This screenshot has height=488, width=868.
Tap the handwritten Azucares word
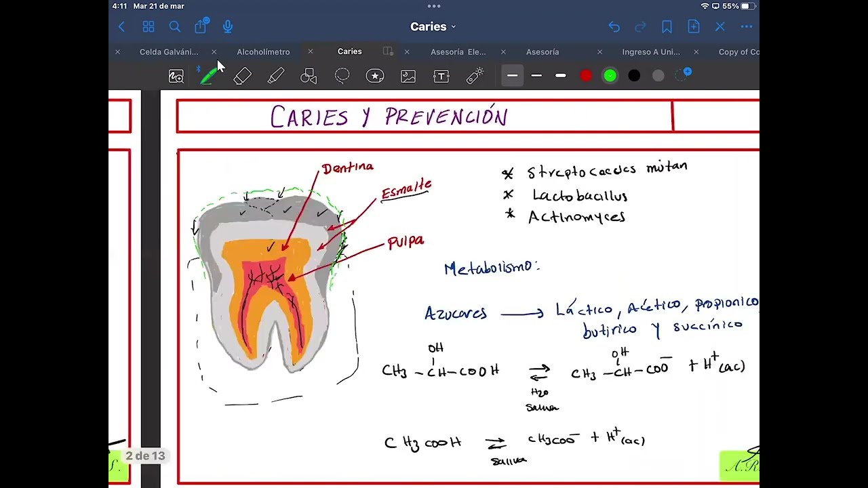(x=456, y=313)
